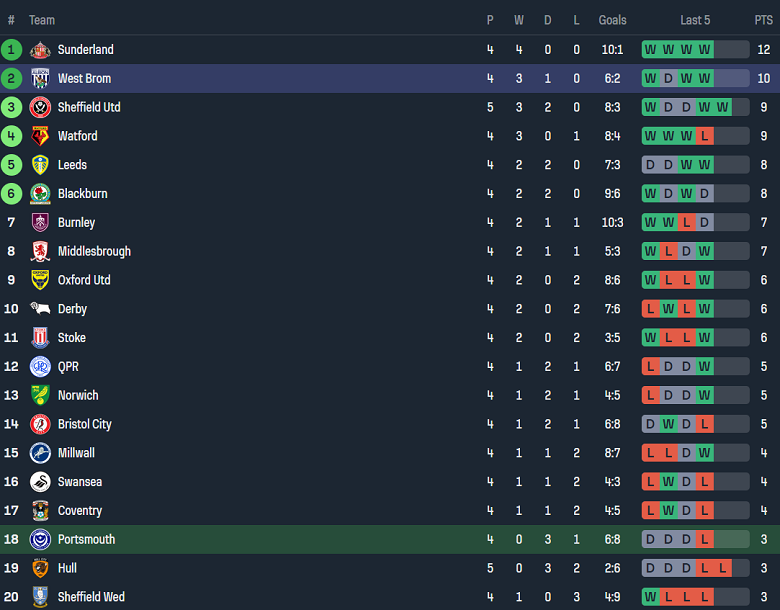Sort table by PTS column header
The image size is (780, 610).
763,20
